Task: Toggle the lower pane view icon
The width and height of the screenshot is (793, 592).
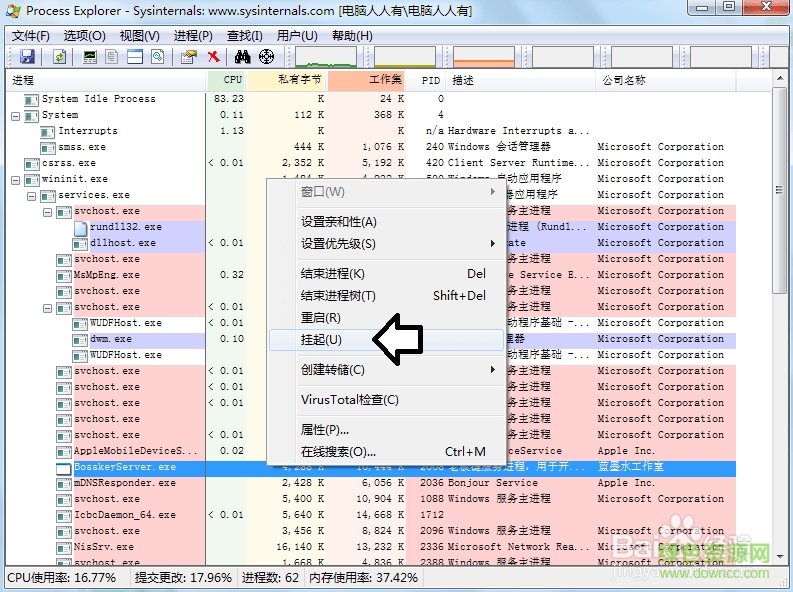Action: click(x=135, y=57)
